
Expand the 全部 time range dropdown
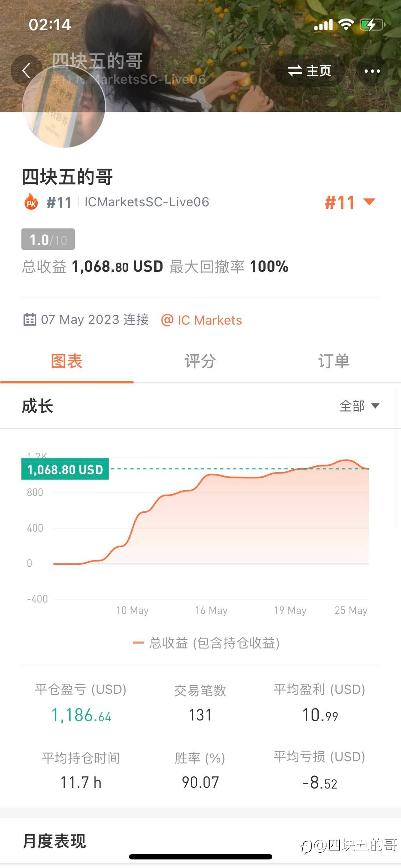pyautogui.click(x=359, y=406)
